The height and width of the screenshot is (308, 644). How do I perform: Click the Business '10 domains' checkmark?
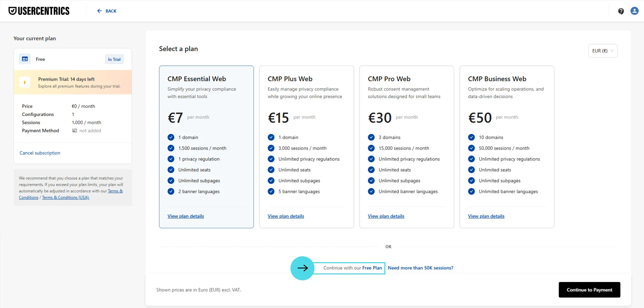pyautogui.click(x=471, y=137)
